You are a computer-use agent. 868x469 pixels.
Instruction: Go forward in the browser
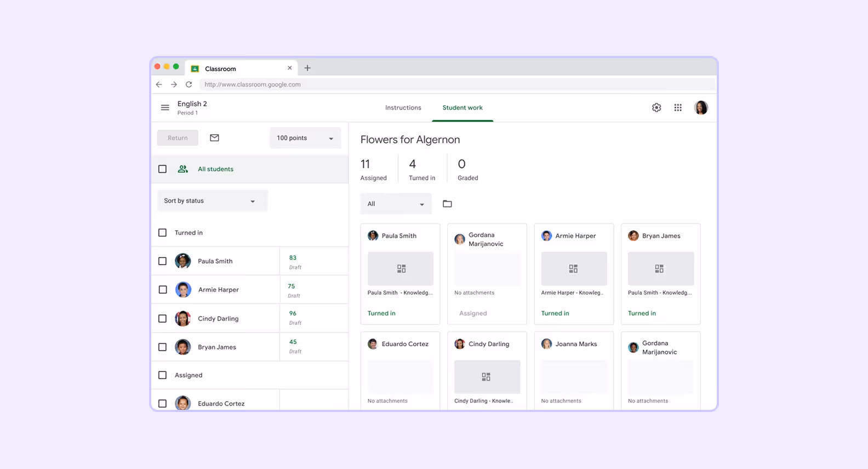point(174,84)
